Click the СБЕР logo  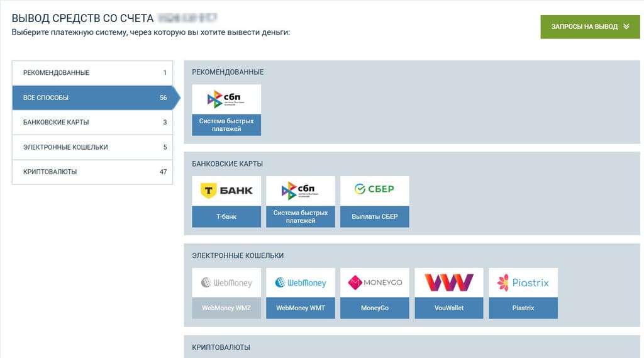(375, 189)
